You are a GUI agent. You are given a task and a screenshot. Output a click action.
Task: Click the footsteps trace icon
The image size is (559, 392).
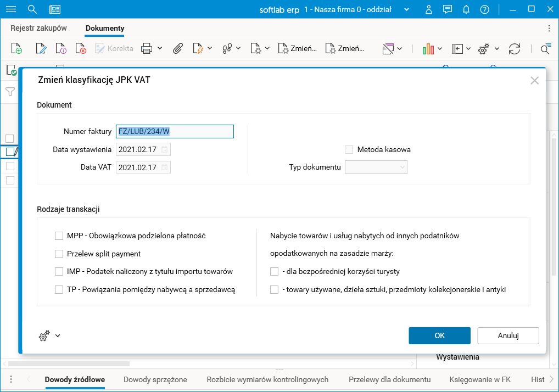(x=227, y=48)
